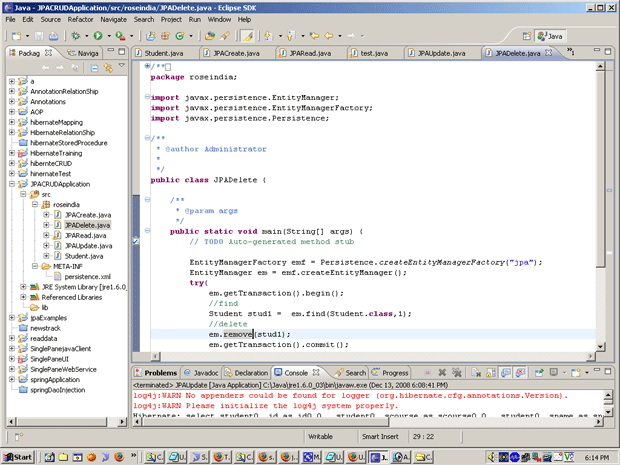
Task: Click the Windows Start button
Action: click(19, 456)
